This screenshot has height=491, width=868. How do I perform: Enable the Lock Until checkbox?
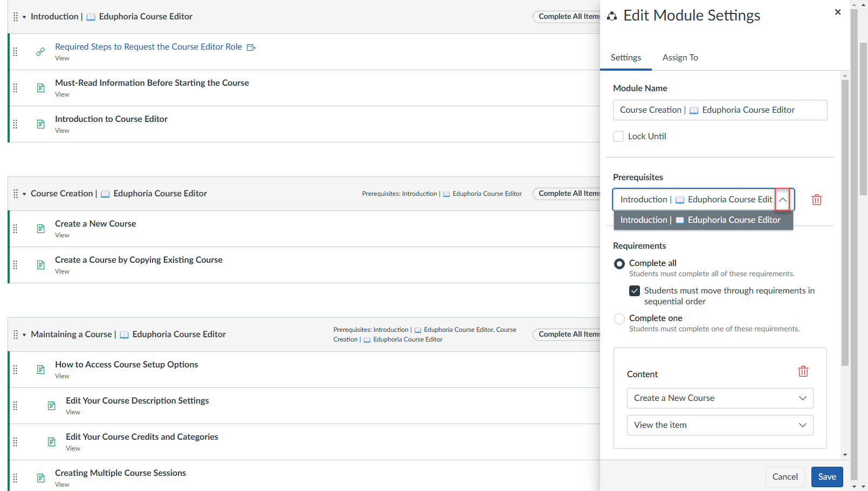618,137
